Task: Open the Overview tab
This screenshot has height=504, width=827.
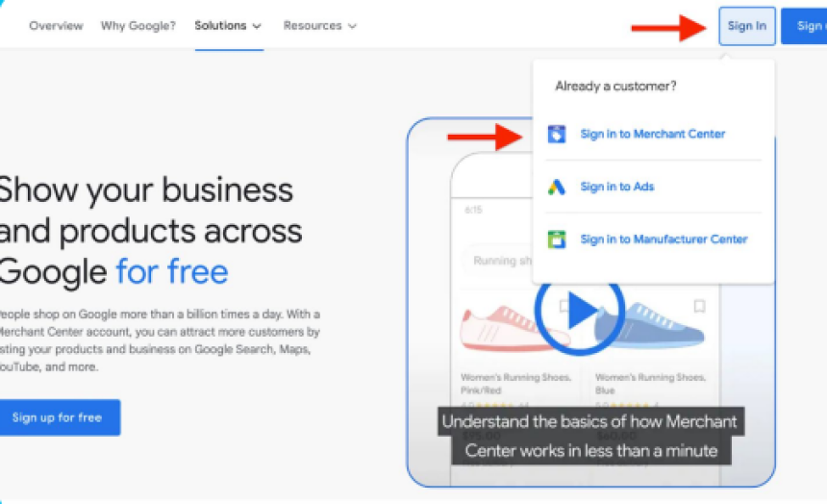Action: [56, 25]
